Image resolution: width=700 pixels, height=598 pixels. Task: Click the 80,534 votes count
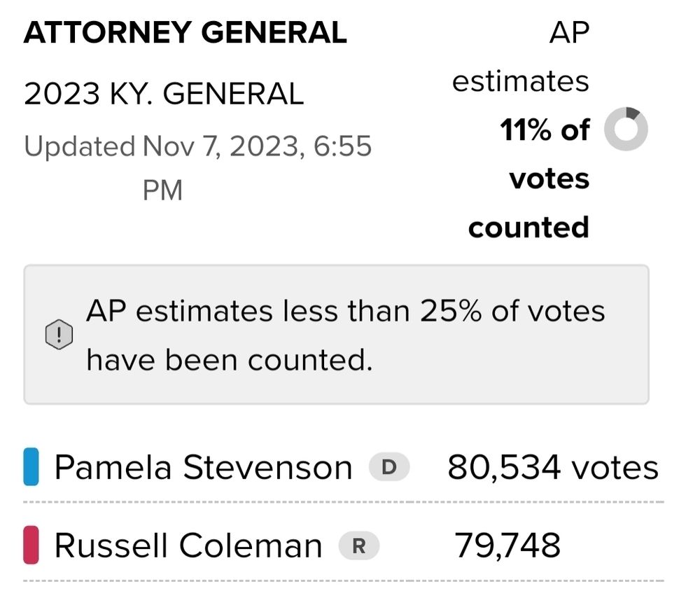pyautogui.click(x=553, y=468)
